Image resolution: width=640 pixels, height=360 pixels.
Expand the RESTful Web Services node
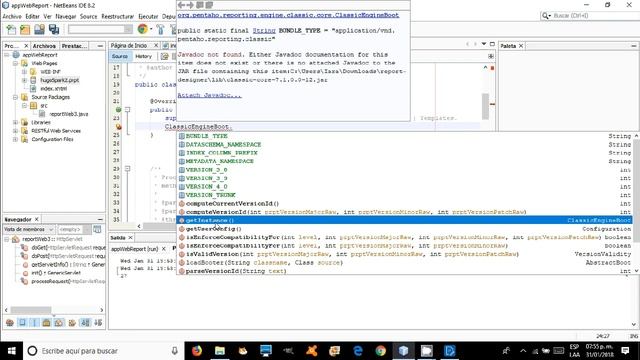[16, 131]
